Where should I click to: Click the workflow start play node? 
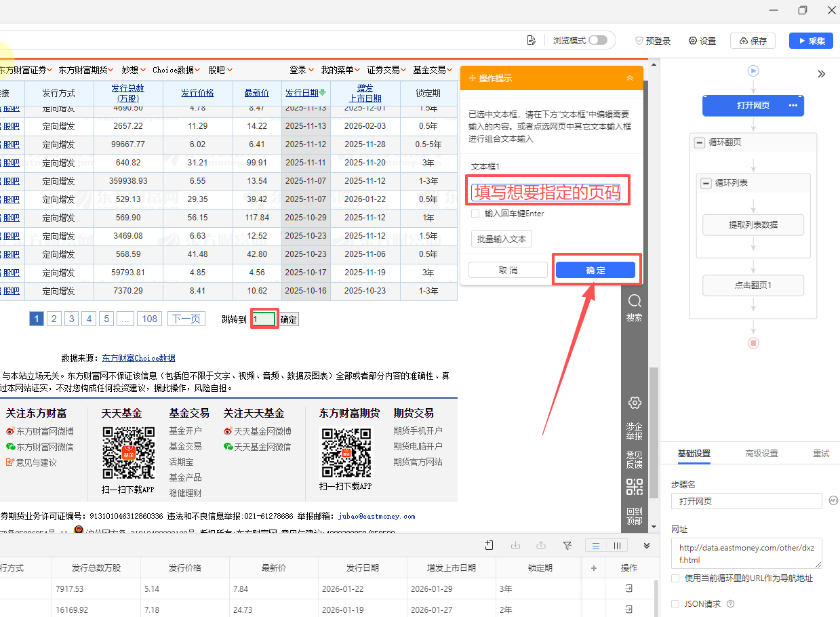click(753, 71)
